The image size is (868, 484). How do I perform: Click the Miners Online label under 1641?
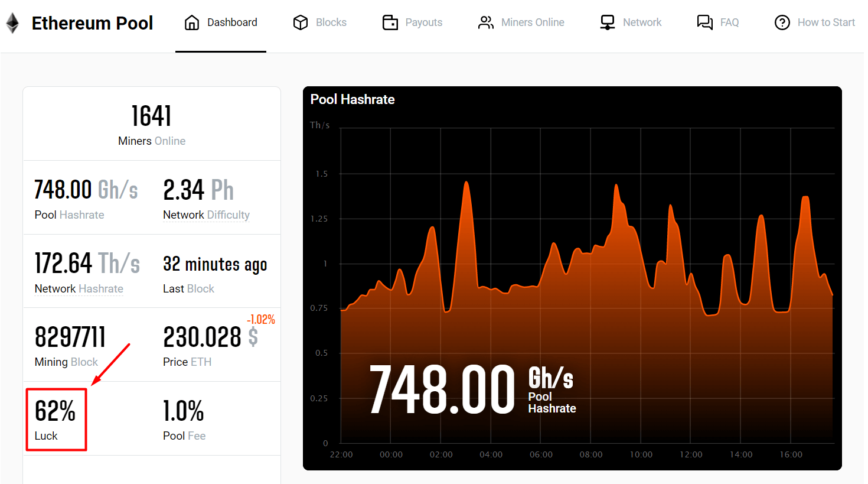(x=152, y=141)
